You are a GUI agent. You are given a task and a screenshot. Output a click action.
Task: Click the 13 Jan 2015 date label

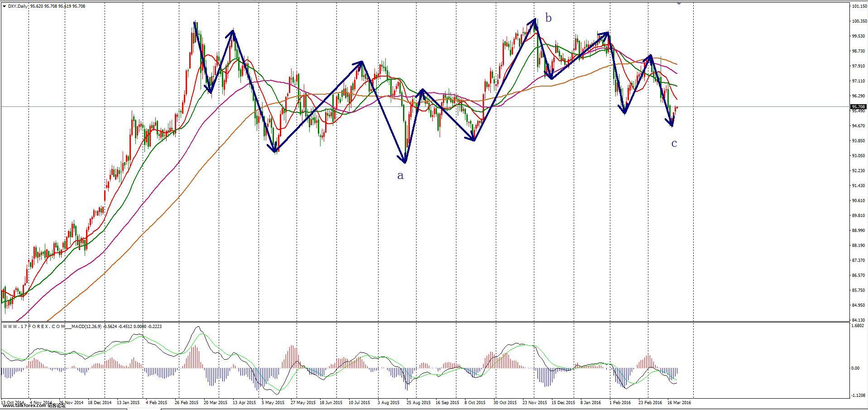pos(128,402)
